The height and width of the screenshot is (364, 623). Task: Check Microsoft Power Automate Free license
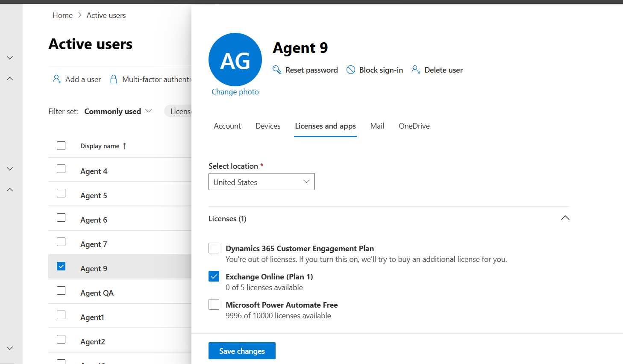(214, 305)
